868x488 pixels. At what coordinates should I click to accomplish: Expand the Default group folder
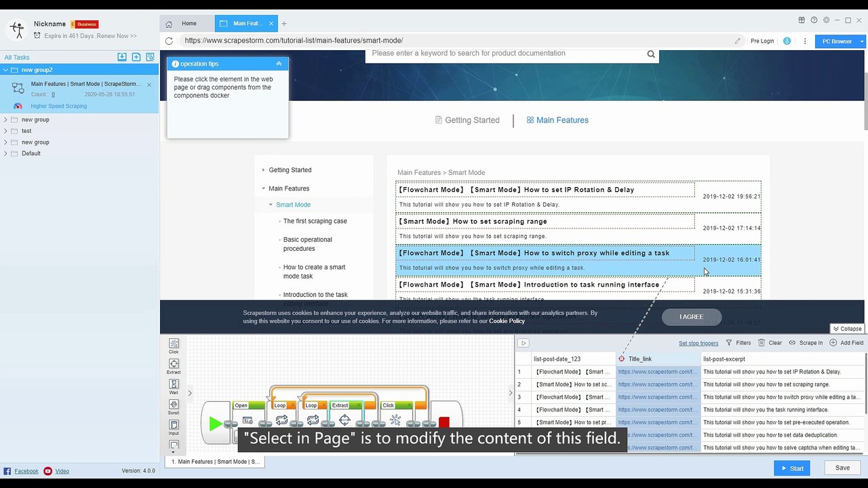5,153
